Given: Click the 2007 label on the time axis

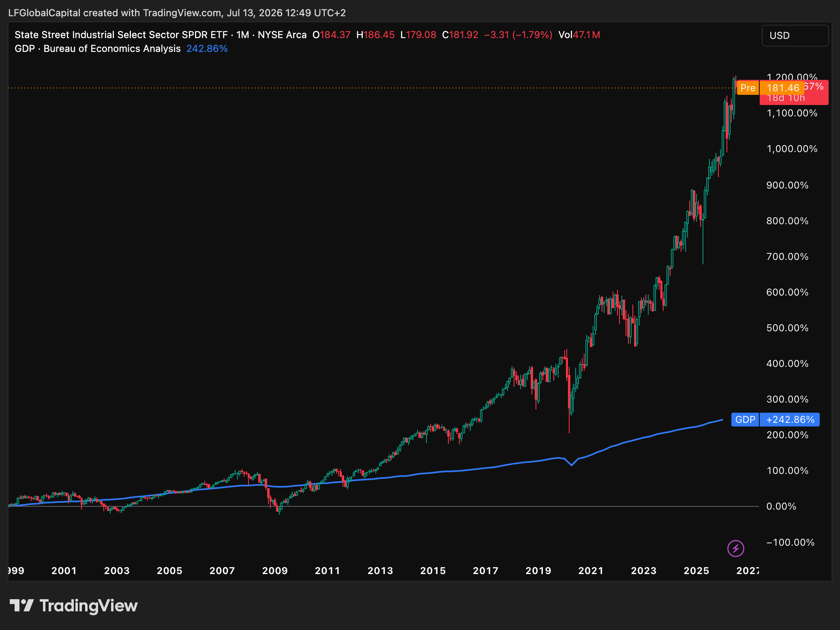Looking at the screenshot, I should [x=222, y=571].
